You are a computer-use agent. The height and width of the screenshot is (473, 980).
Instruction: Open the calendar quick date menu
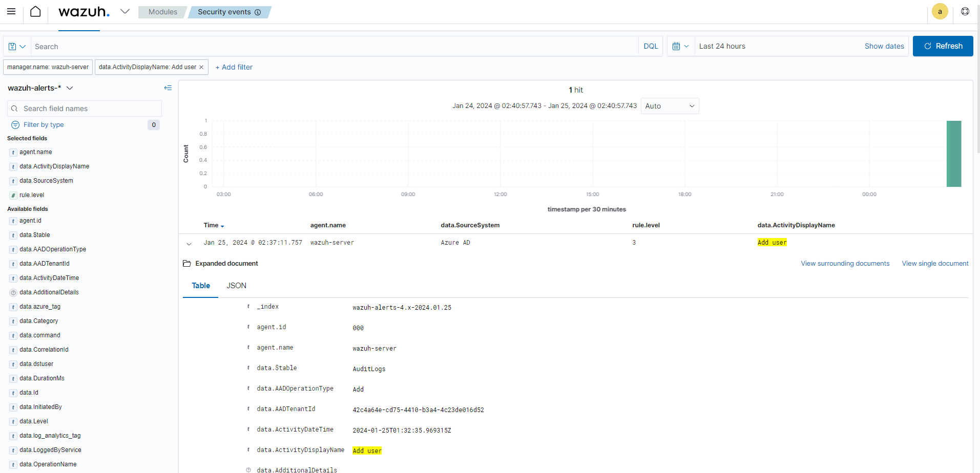(x=680, y=46)
